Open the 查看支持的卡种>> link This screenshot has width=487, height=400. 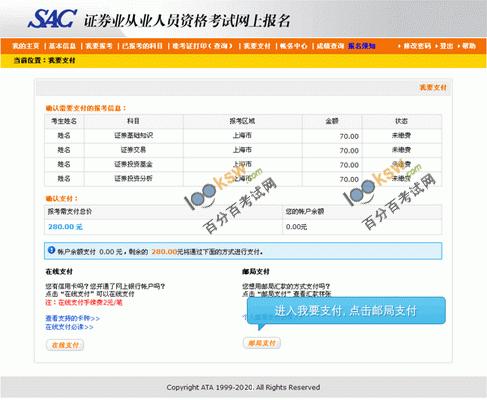pyautogui.click(x=73, y=318)
